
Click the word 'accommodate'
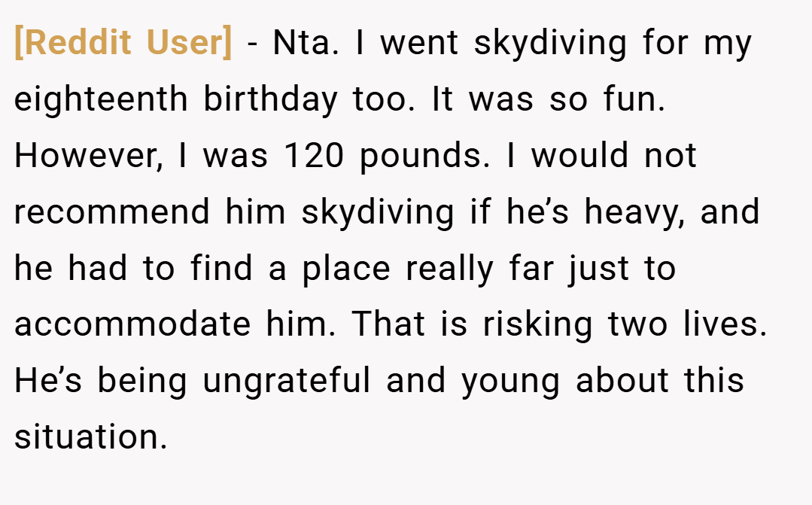coord(132,325)
